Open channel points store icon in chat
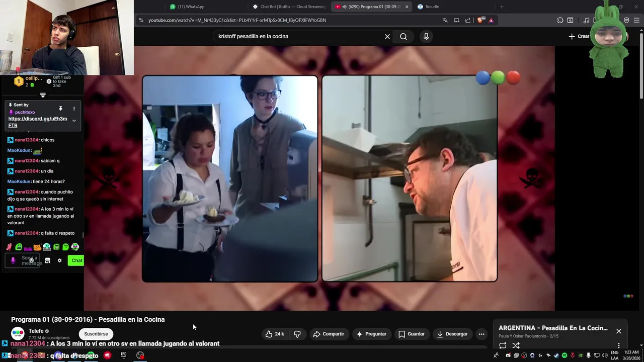The width and height of the screenshot is (644, 362). pos(48,260)
